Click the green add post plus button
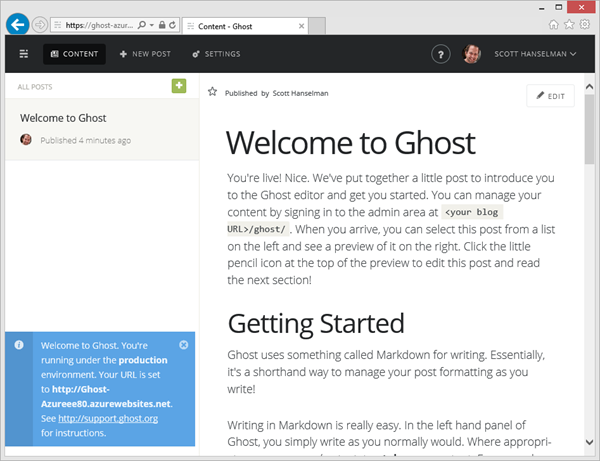 (179, 86)
